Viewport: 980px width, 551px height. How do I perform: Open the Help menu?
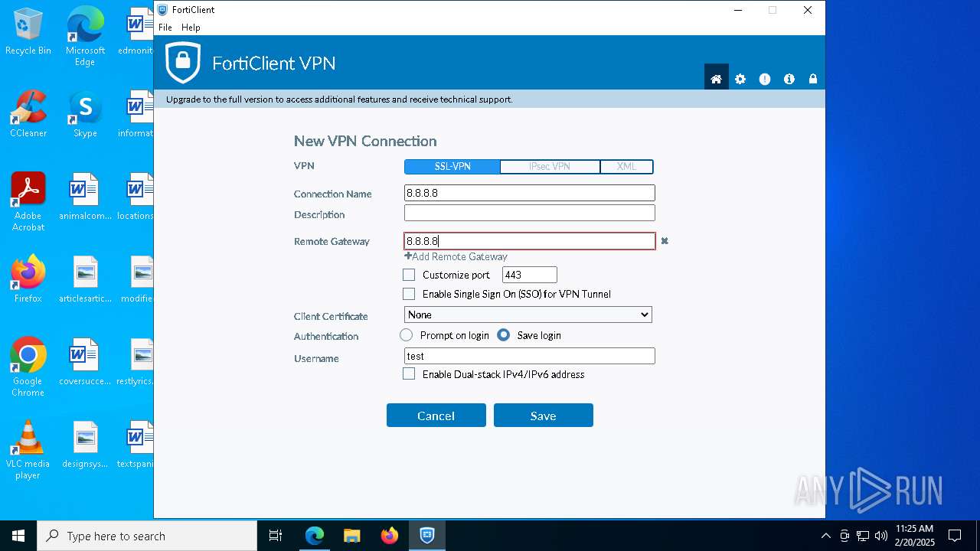tap(191, 28)
